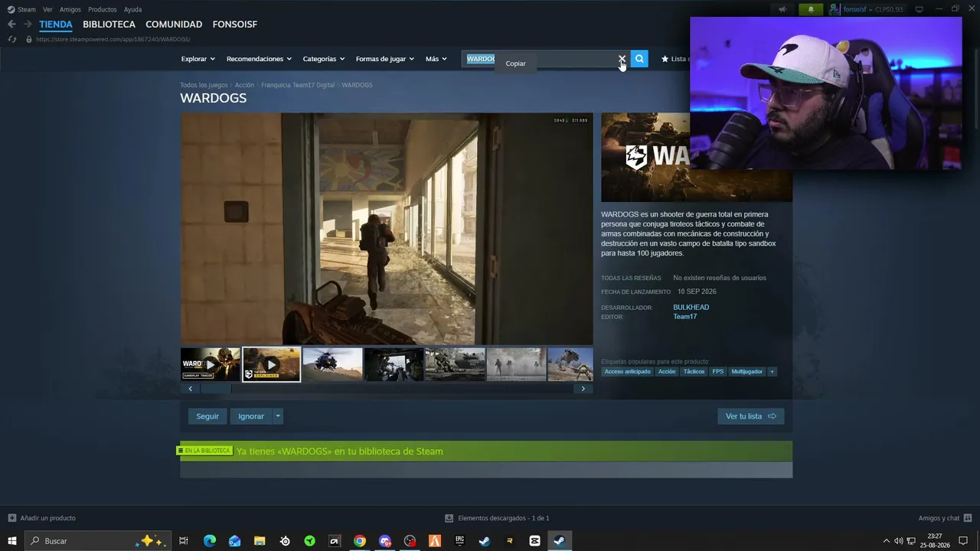Click the Seguir button

coord(207,416)
